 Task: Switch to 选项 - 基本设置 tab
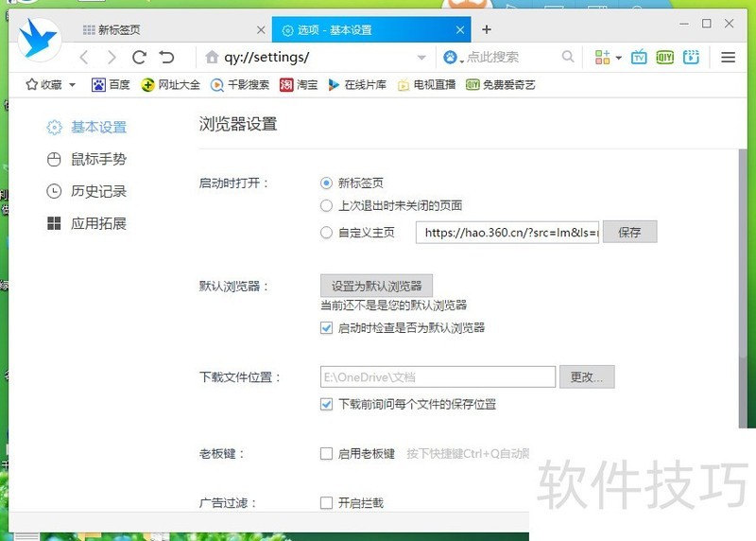tap(371, 30)
